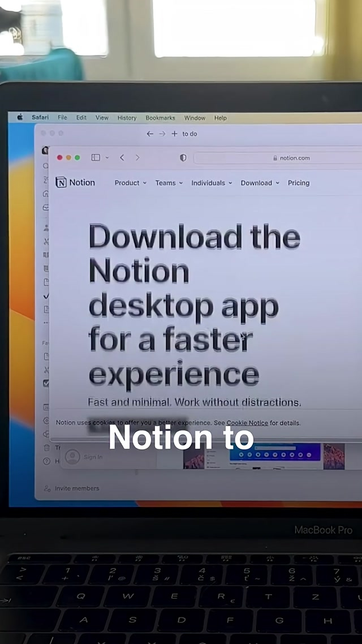Open the Window menu
The image size is (362, 644).
[x=195, y=118]
